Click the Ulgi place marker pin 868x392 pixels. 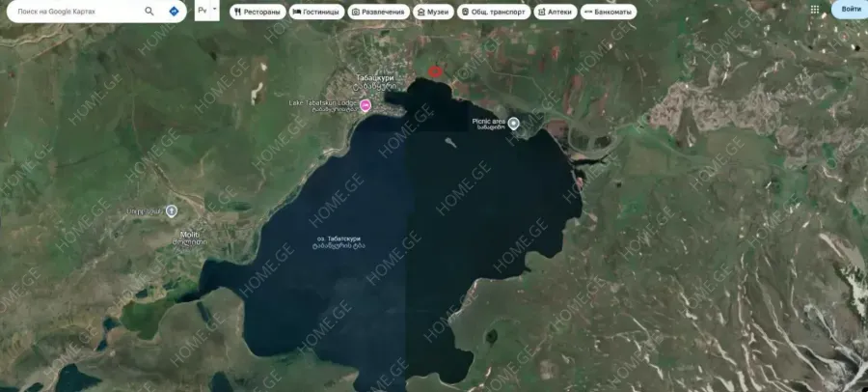click(x=172, y=210)
